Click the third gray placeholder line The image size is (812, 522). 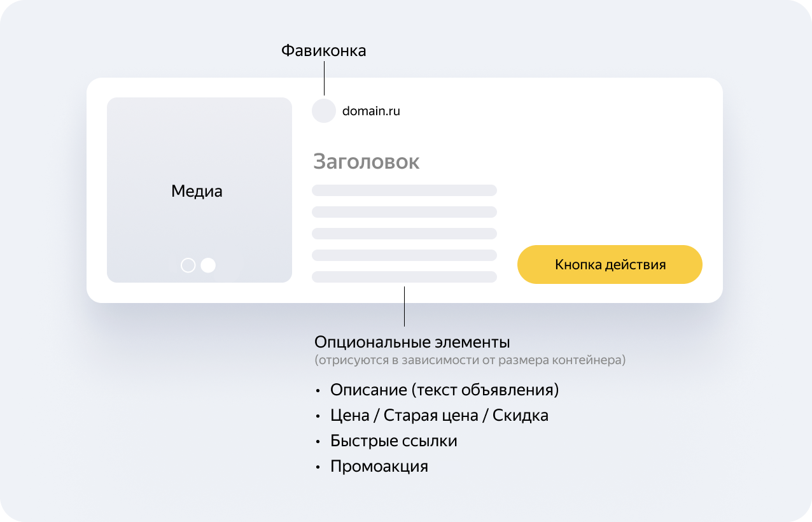click(404, 234)
